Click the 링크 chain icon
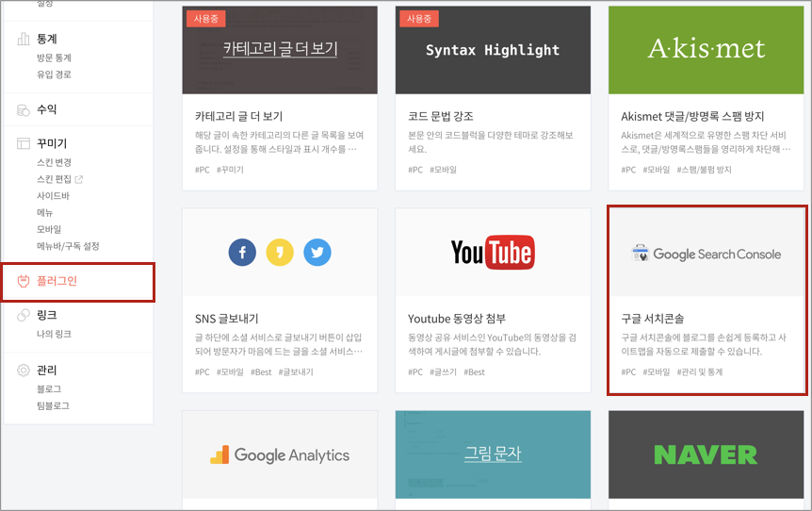812x511 pixels. [x=24, y=315]
